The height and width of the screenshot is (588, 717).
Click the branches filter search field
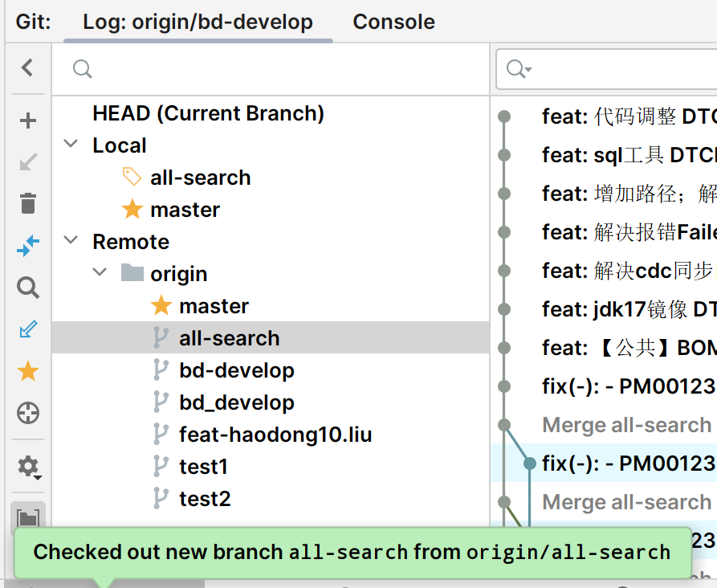[271, 69]
